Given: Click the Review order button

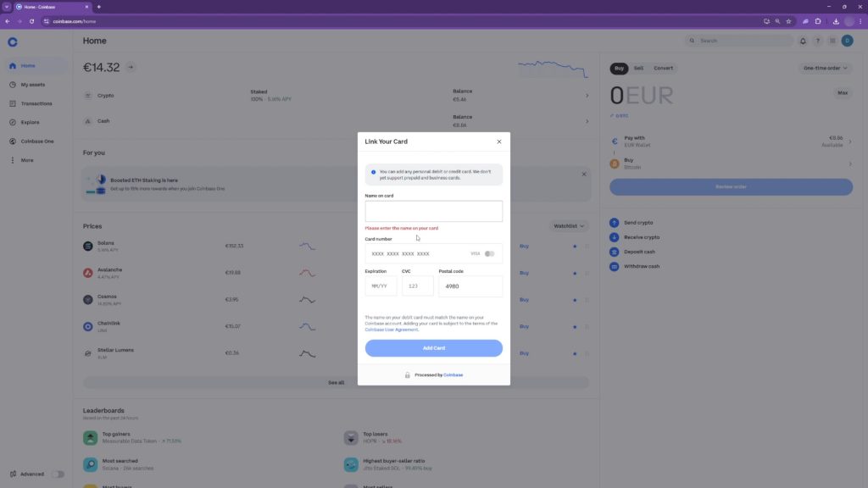Looking at the screenshot, I should pyautogui.click(x=731, y=187).
